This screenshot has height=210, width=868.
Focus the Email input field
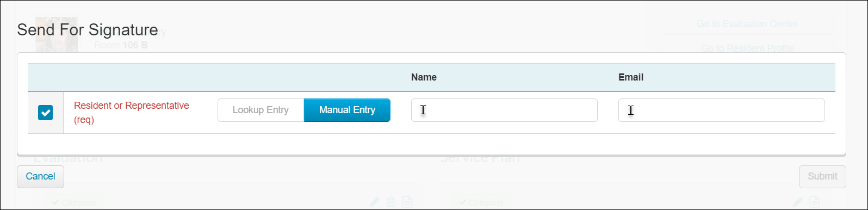tap(721, 110)
